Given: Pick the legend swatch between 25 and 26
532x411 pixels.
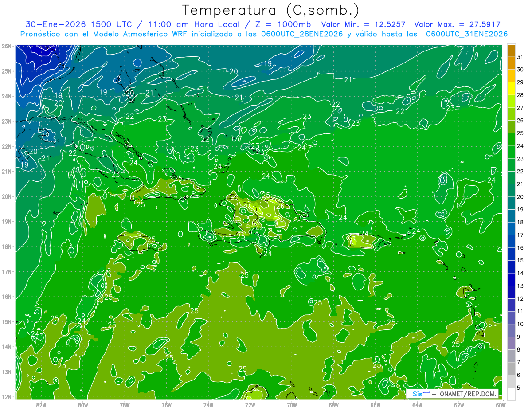Looking at the screenshot, I should click(x=511, y=127).
